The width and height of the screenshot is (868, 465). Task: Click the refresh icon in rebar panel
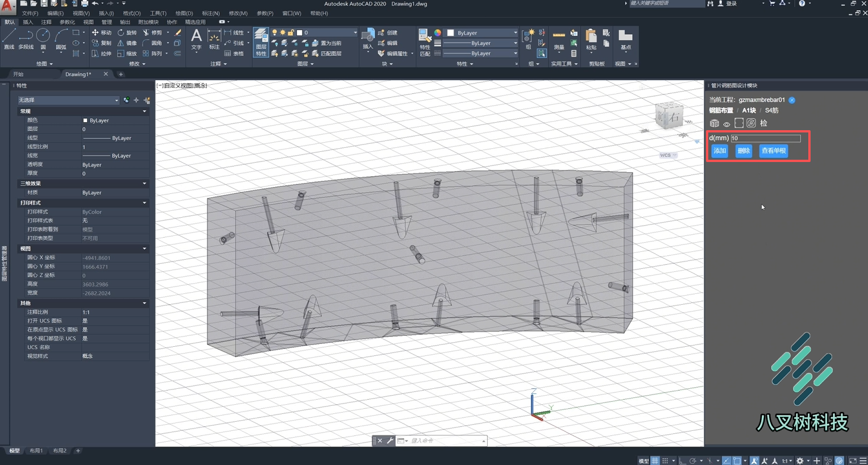pos(751,123)
